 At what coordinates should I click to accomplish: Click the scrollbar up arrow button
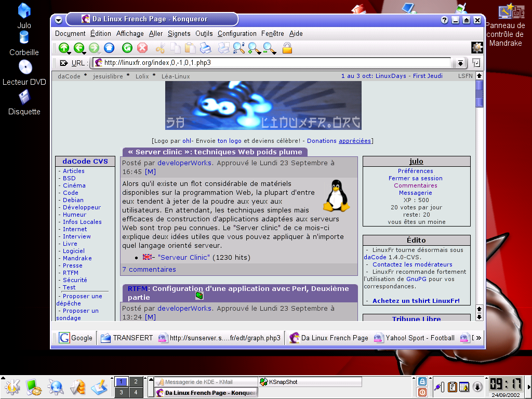pos(479,76)
